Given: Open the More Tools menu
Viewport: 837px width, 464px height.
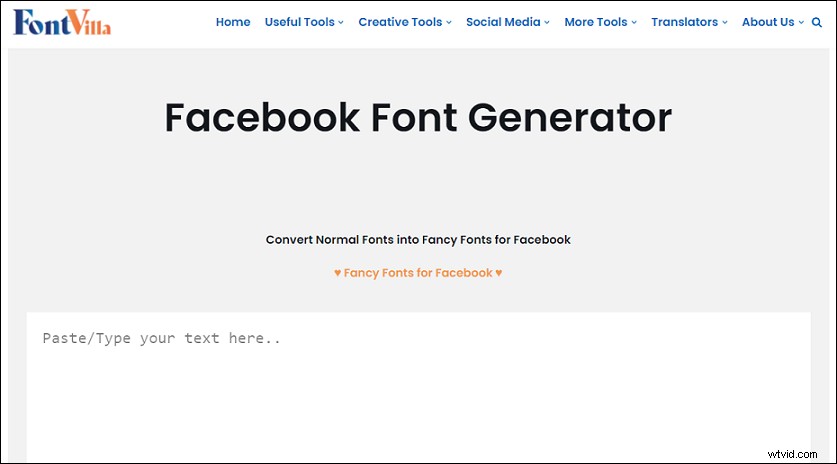Looking at the screenshot, I should 601,22.
